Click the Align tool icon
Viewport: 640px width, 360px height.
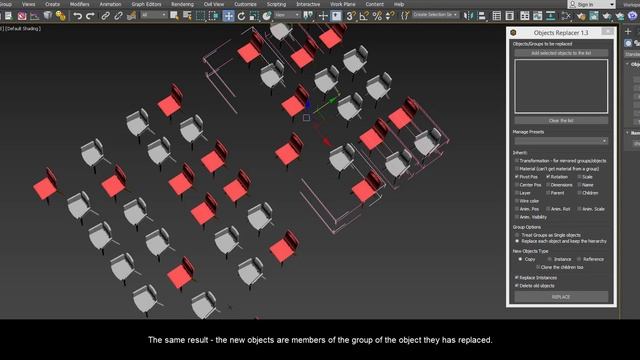(482, 16)
